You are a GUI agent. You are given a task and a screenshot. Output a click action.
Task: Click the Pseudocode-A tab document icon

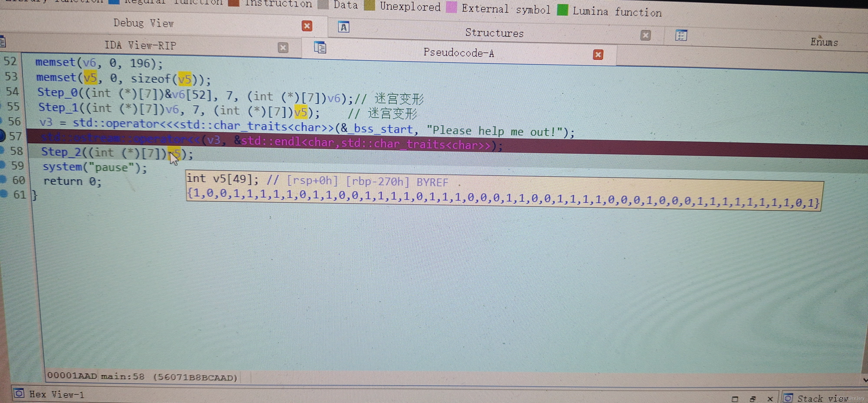(320, 48)
